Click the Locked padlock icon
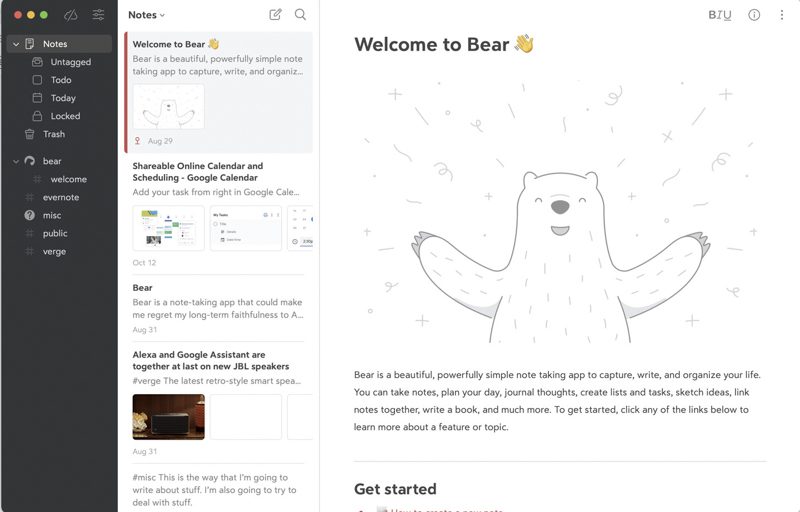800x512 pixels. [x=37, y=116]
